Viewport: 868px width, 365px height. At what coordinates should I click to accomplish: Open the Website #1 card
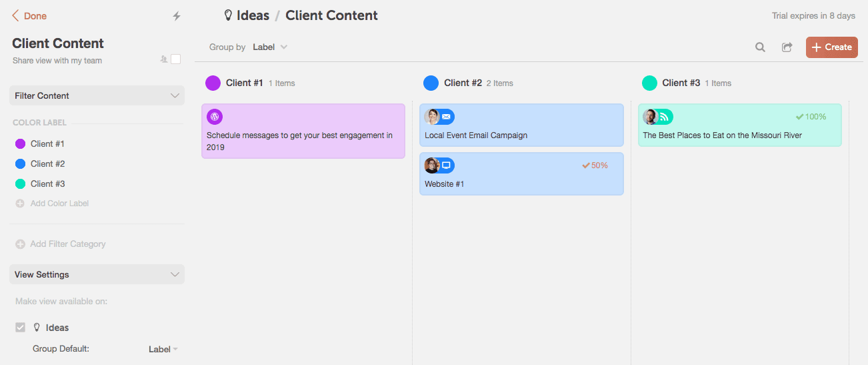pyautogui.click(x=521, y=173)
